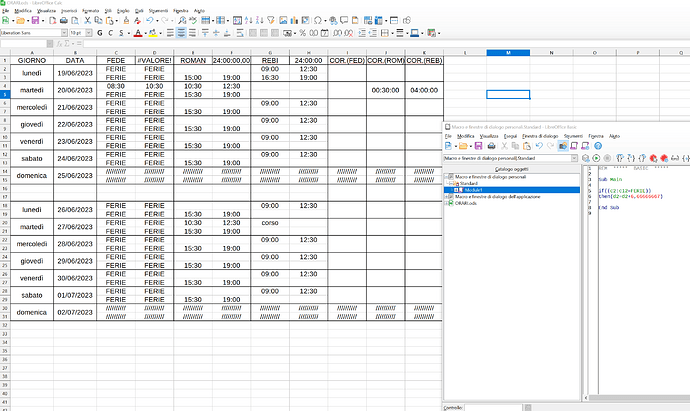The height and width of the screenshot is (411, 690).
Task: Save the spreadsheet in Calc toolbar
Action: pos(35,20)
